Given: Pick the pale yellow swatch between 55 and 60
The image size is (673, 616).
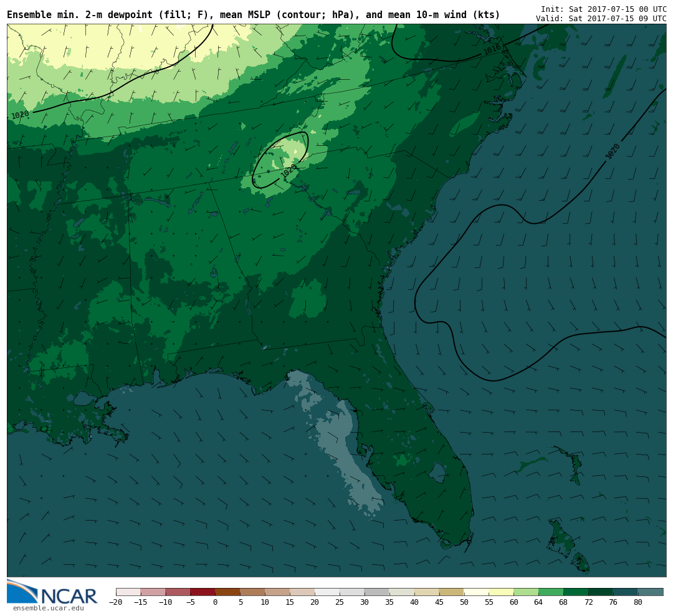Looking at the screenshot, I should 502,592.
